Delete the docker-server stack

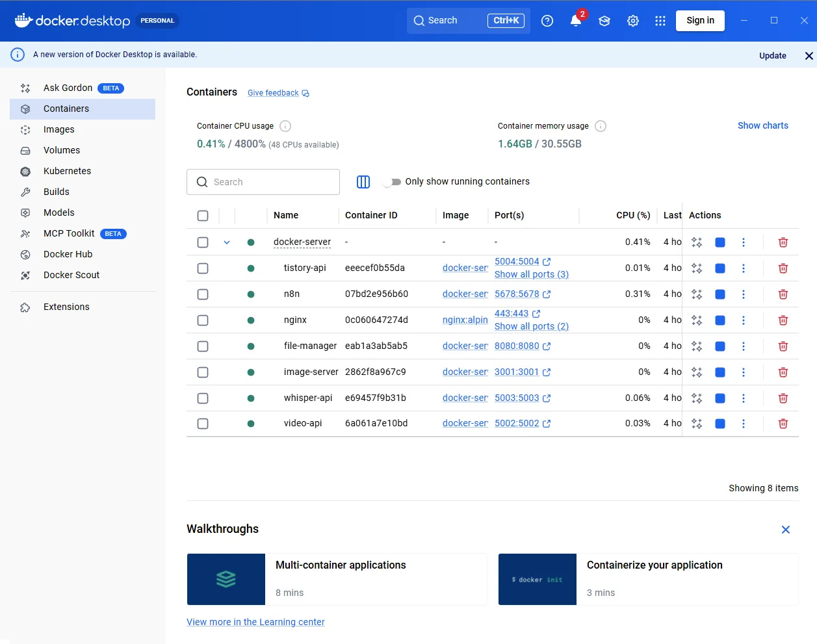[783, 242]
